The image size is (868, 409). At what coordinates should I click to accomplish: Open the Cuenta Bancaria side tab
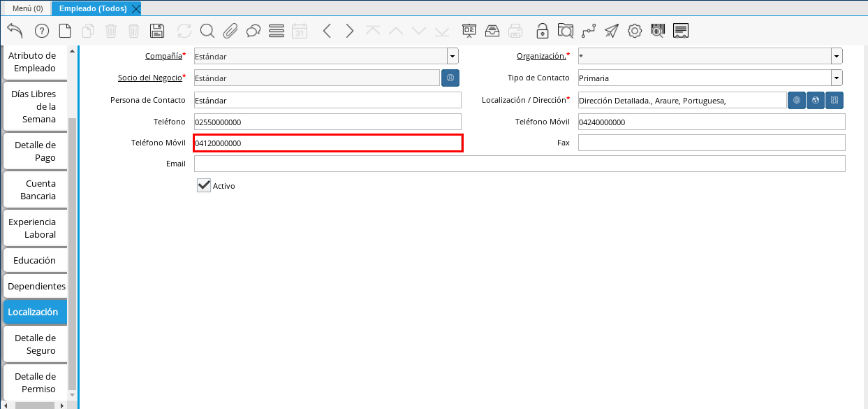pyautogui.click(x=35, y=189)
